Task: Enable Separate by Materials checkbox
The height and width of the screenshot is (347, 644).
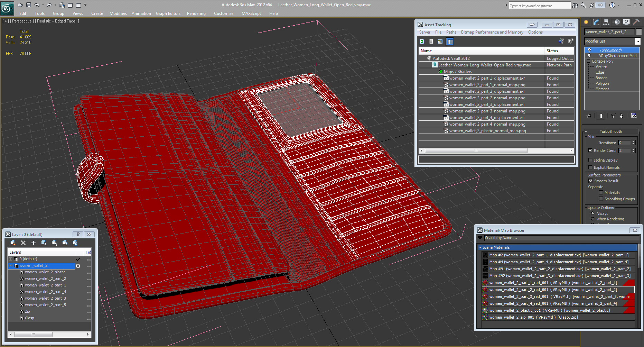Action: [601, 193]
